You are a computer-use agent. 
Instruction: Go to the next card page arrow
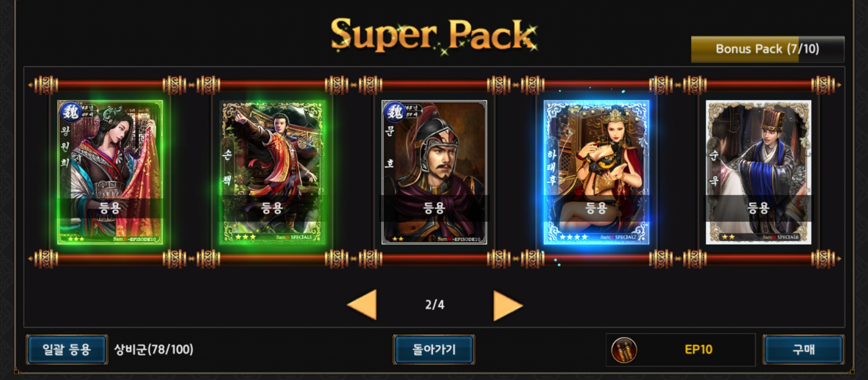[508, 306]
